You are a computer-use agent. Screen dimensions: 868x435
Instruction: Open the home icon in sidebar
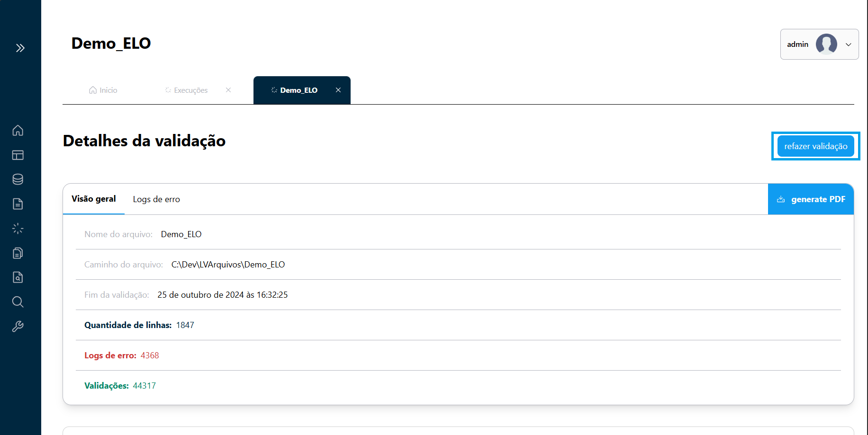click(18, 130)
